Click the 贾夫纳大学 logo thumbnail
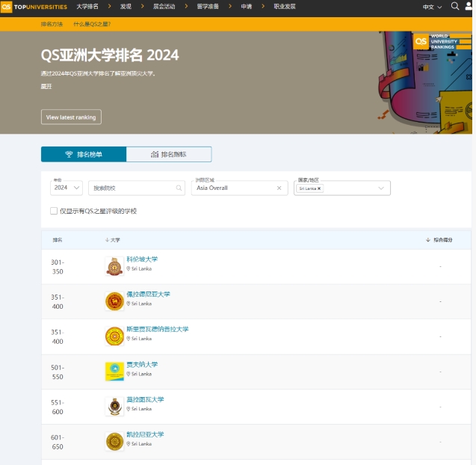This screenshot has height=465, width=476. tap(114, 372)
